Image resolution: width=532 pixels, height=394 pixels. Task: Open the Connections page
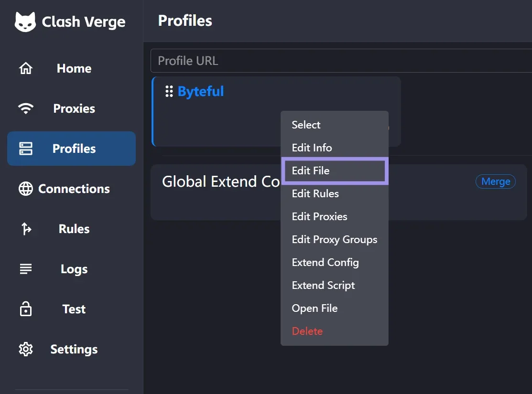(x=74, y=189)
